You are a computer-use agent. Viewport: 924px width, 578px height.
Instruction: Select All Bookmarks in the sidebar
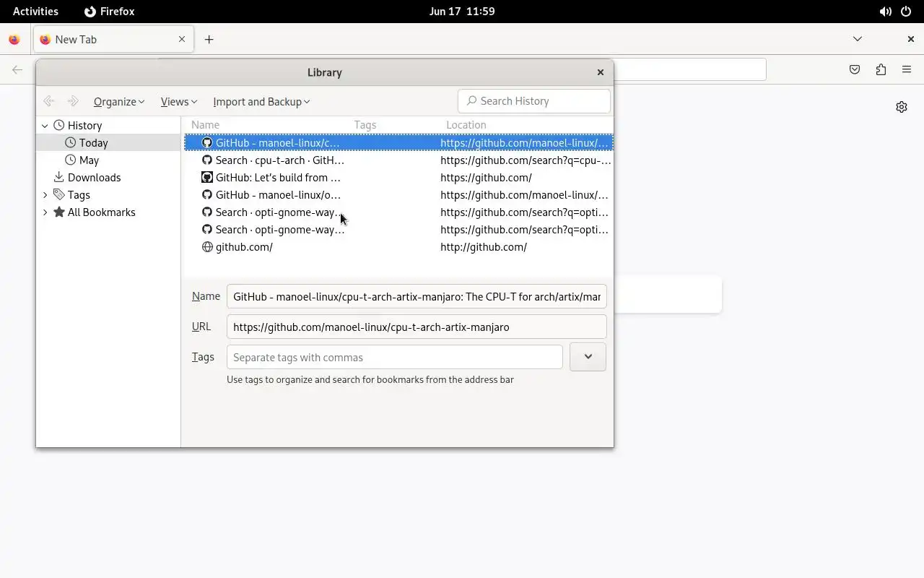108,212
